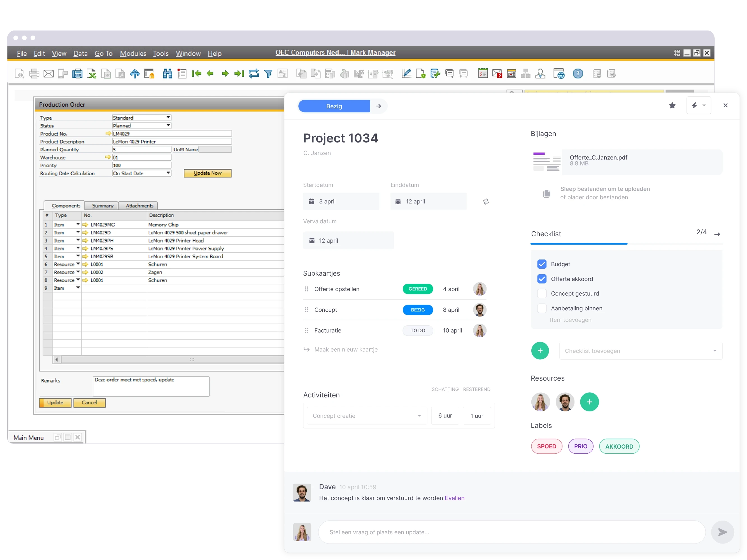Click the left arrow of components scrollbar
This screenshot has height=560, width=747.
56,359
